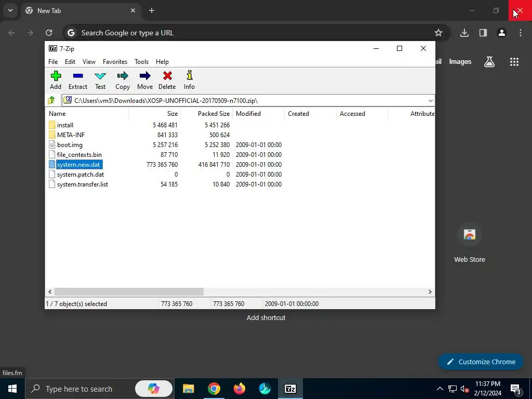Open the 7-Zip Edit menu
The height and width of the screenshot is (399, 532).
70,62
